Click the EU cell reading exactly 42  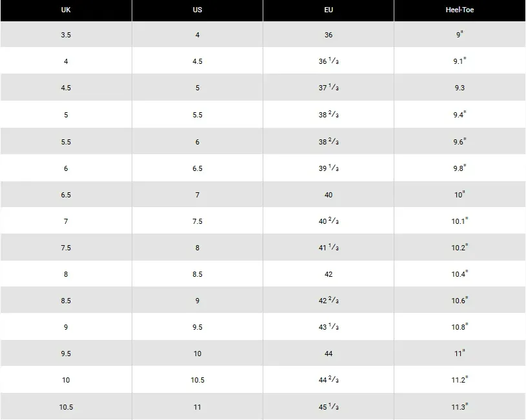pyautogui.click(x=329, y=274)
